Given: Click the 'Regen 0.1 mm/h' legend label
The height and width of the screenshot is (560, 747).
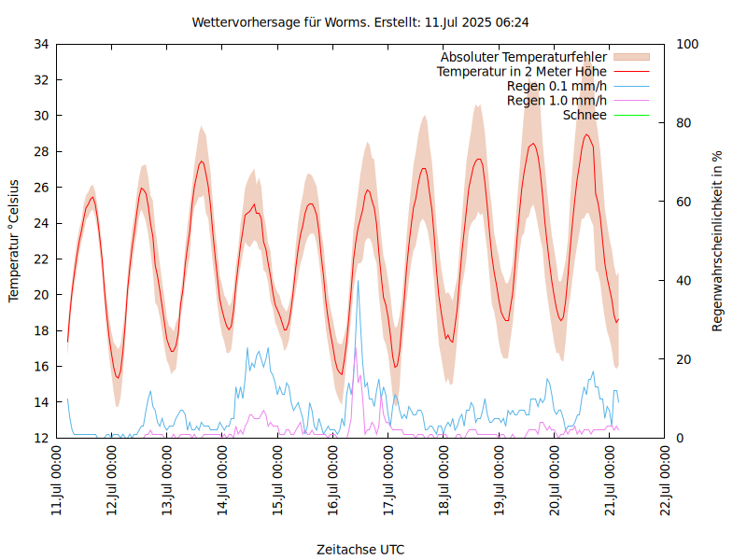Looking at the screenshot, I should pyautogui.click(x=557, y=86).
